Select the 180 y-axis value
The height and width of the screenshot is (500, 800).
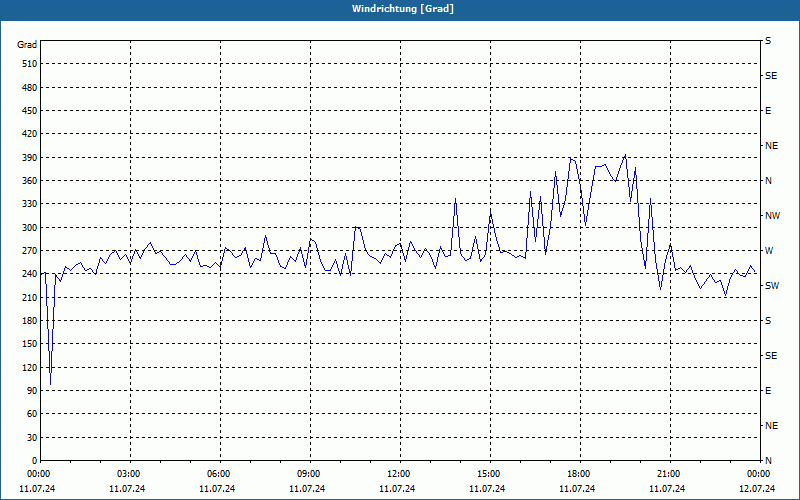point(29,320)
